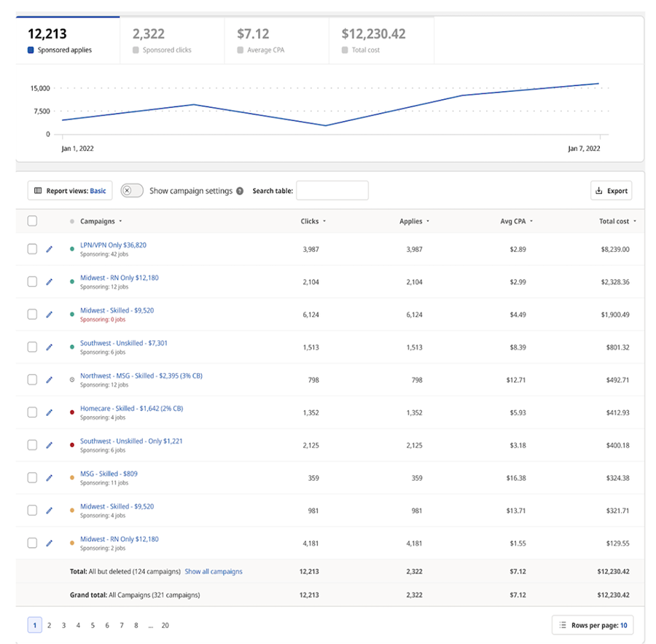Click pencil icon for Midwest - RN Only 12 jobs
Image resolution: width=656 pixels, height=644 pixels.
pyautogui.click(x=49, y=282)
